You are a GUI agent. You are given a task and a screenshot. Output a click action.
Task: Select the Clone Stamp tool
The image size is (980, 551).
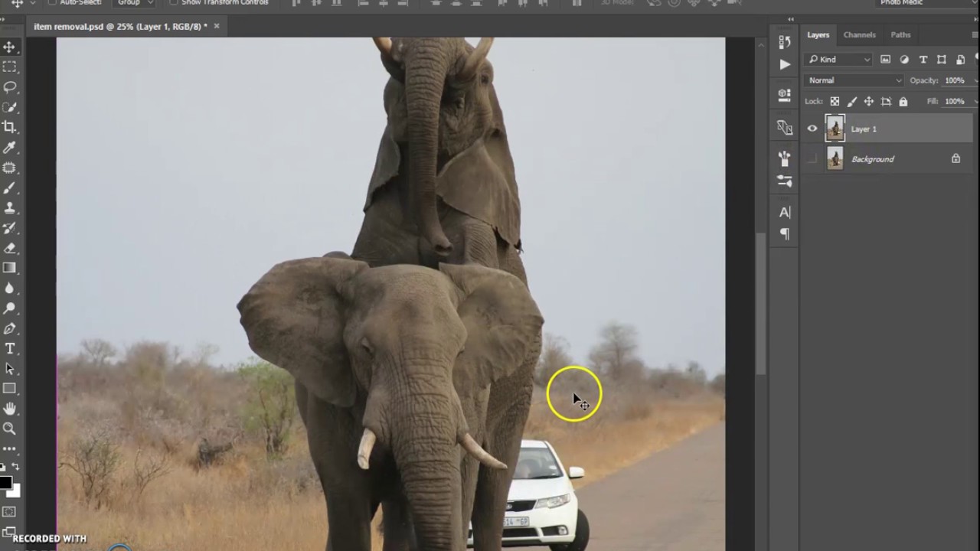10,207
